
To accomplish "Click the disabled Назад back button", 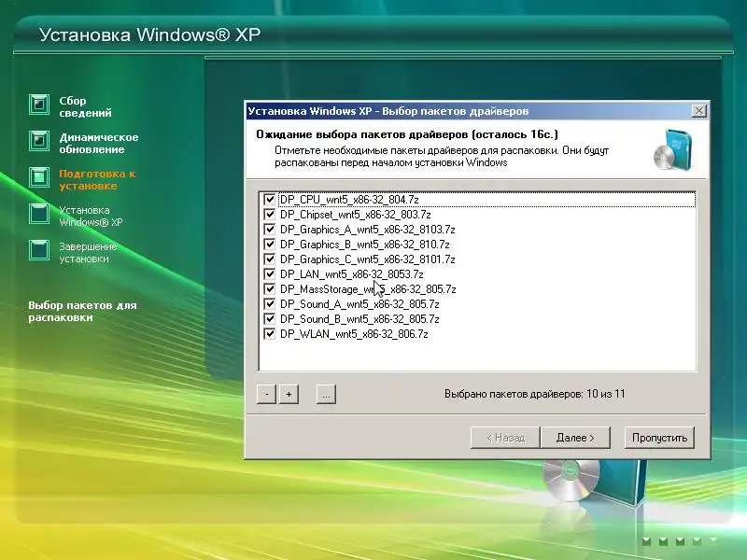I will pos(505,438).
